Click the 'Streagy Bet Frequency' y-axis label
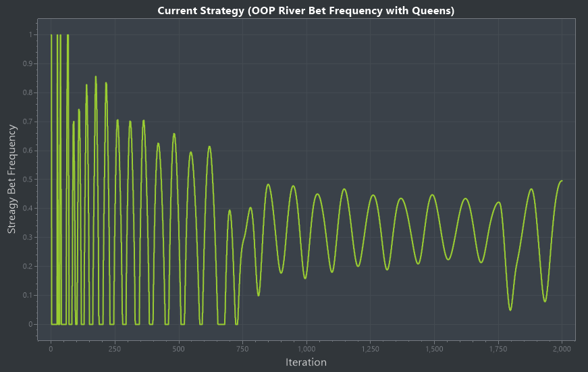The image size is (588, 372). pyautogui.click(x=11, y=179)
